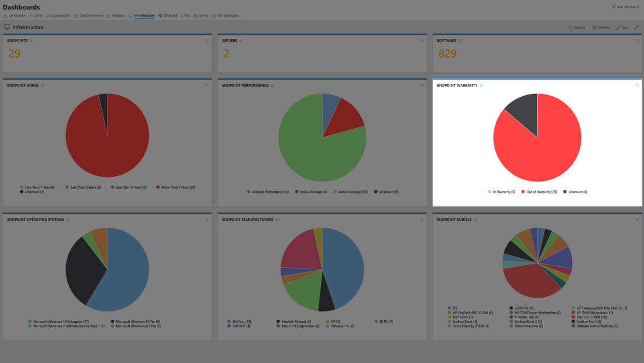This screenshot has height=363, width=644.
Task: Show info for Endpoint Operating Systems
Action: (68, 219)
